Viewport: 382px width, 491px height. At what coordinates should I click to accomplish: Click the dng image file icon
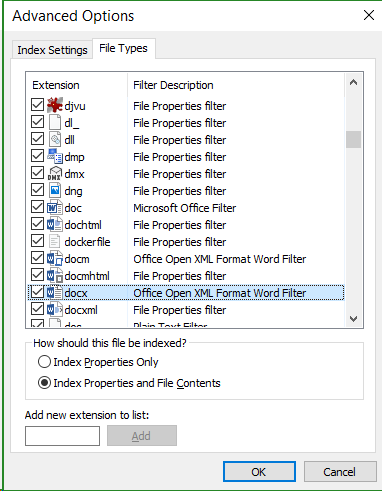[55, 190]
